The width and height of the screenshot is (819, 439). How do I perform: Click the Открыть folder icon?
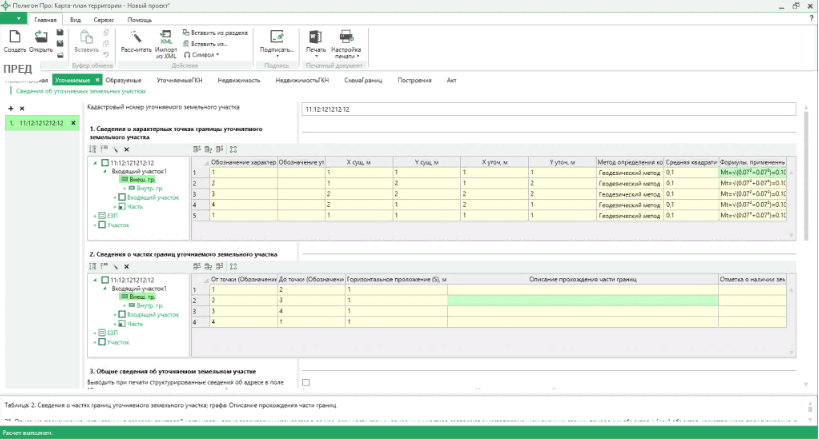click(41, 36)
